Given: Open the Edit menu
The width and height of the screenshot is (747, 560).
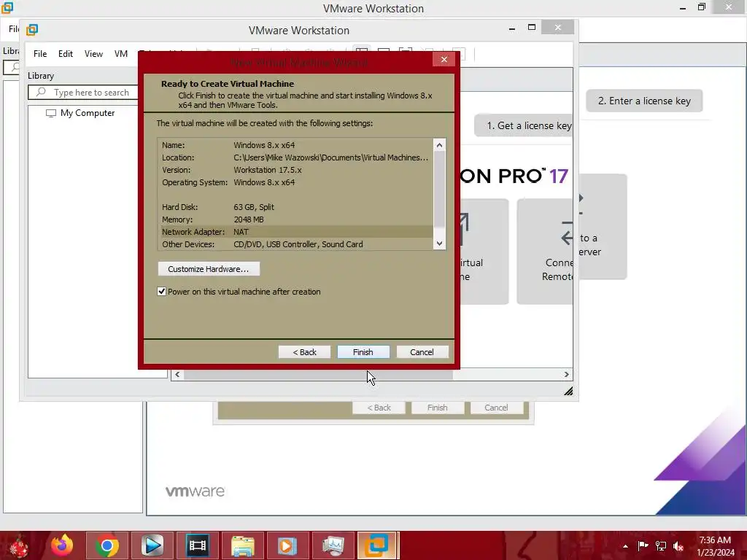Looking at the screenshot, I should (66, 54).
